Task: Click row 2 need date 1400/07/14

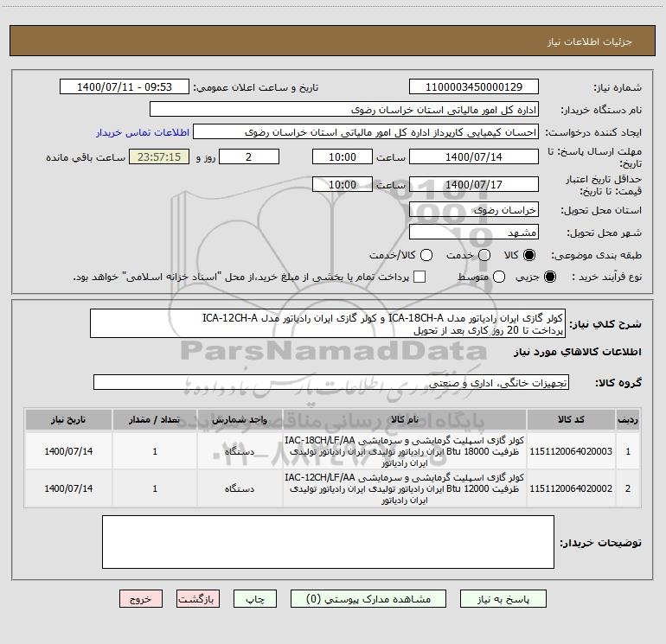Action: [68, 488]
